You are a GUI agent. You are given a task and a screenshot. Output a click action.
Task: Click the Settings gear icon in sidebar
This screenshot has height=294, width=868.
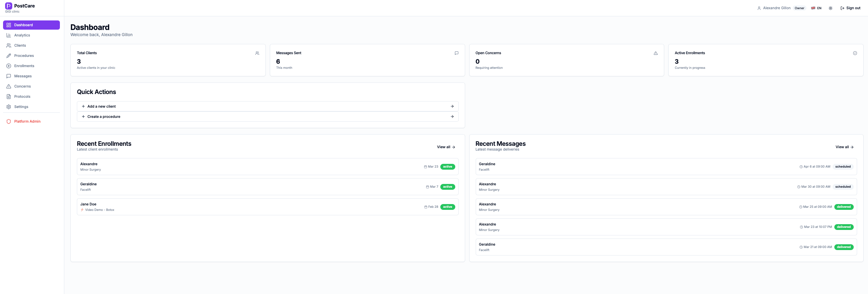pos(9,107)
